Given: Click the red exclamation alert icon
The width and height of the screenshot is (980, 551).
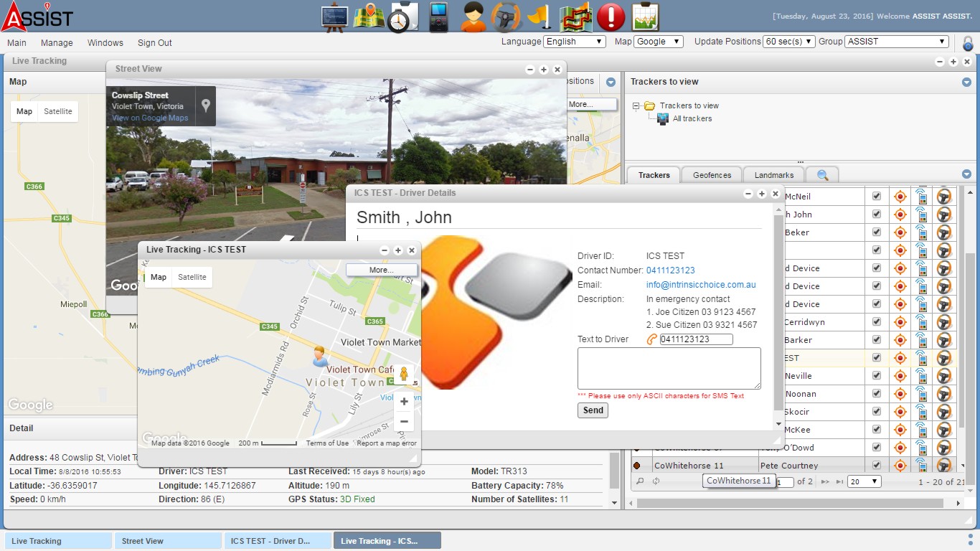Looking at the screenshot, I should 611,17.
